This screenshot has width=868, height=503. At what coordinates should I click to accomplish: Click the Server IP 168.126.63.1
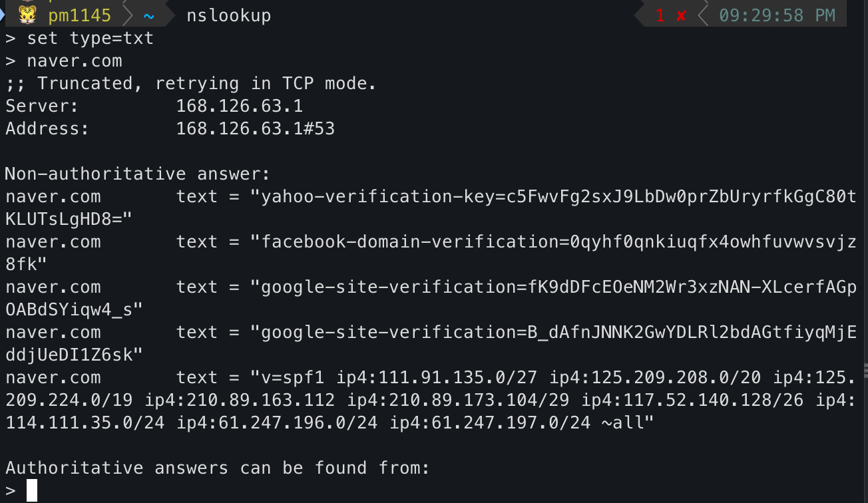[239, 106]
